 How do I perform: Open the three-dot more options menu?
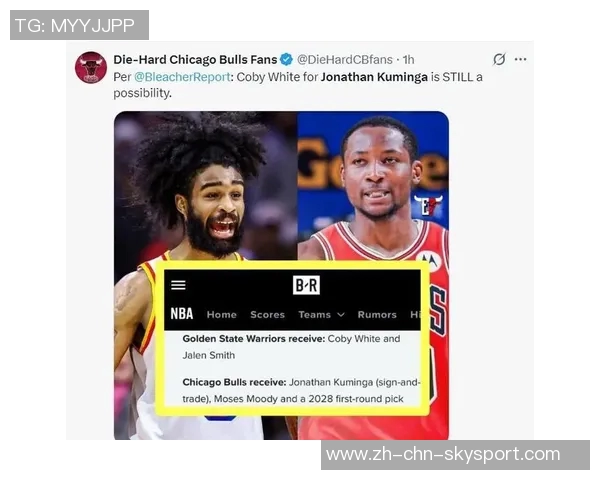[520, 59]
